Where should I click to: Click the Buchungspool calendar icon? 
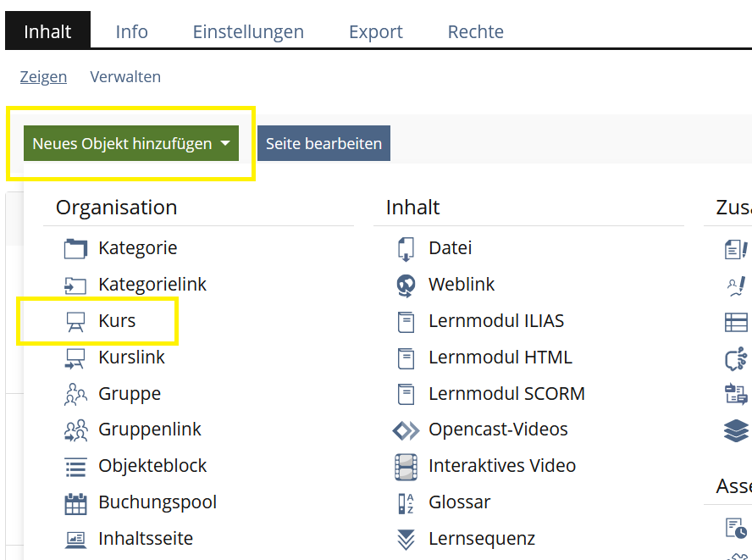point(75,503)
